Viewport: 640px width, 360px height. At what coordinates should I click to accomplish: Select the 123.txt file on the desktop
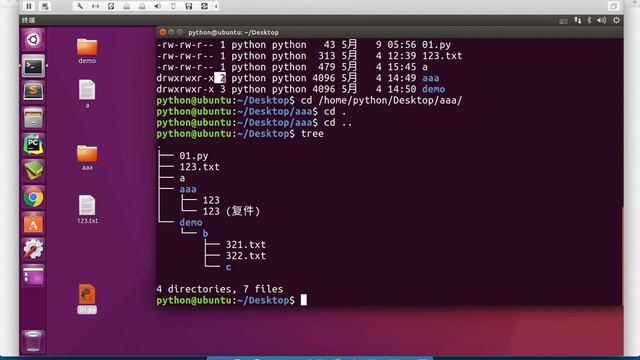(x=87, y=209)
